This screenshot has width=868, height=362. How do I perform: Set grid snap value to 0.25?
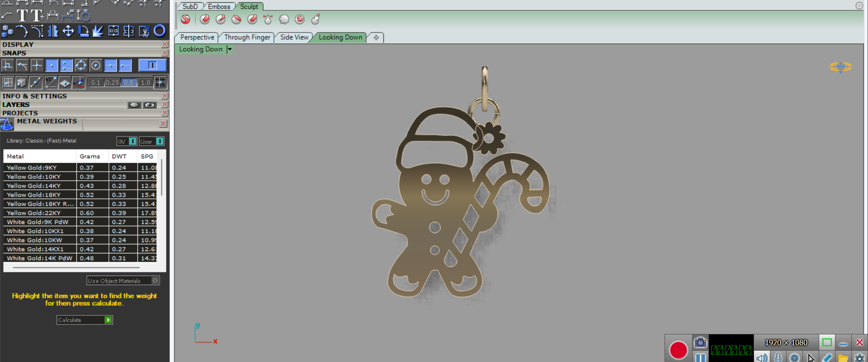click(x=112, y=82)
